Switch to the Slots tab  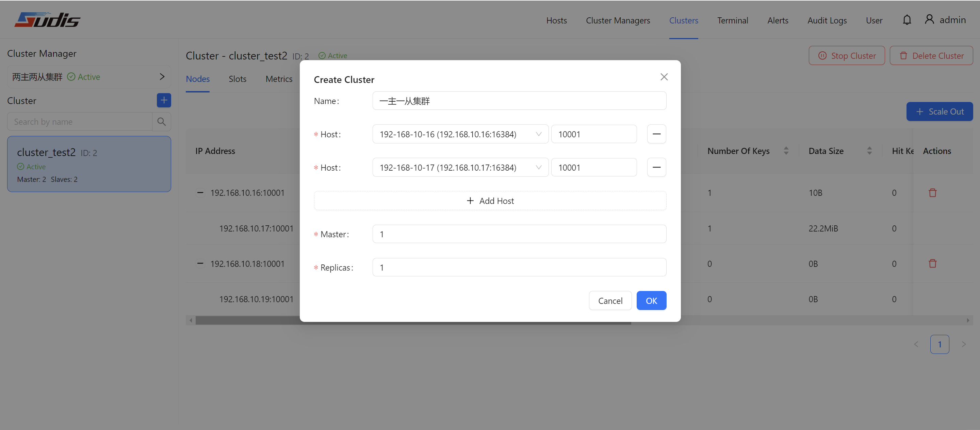pos(238,79)
